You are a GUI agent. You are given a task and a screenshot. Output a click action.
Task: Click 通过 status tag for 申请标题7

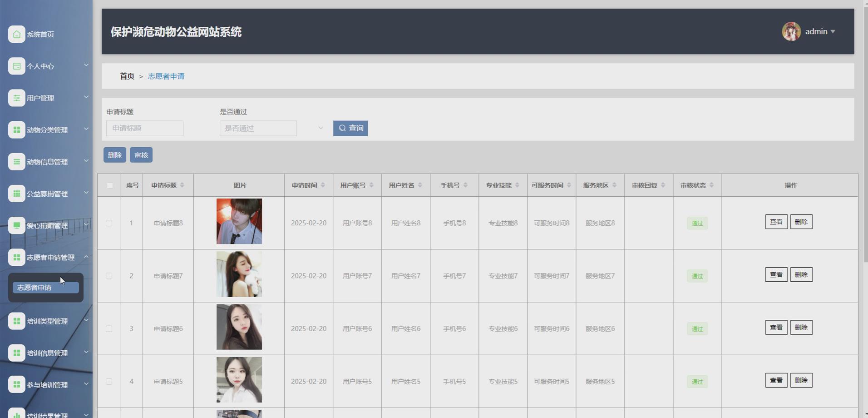coord(697,276)
